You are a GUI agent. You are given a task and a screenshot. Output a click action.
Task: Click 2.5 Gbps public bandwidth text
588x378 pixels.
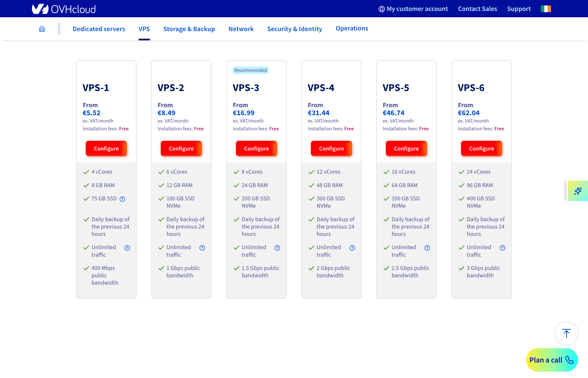tap(411, 272)
